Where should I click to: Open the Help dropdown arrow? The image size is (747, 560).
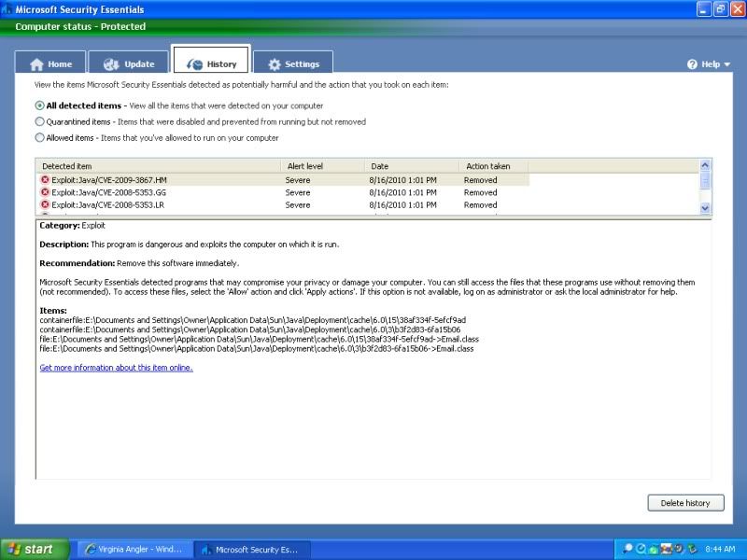click(x=727, y=64)
